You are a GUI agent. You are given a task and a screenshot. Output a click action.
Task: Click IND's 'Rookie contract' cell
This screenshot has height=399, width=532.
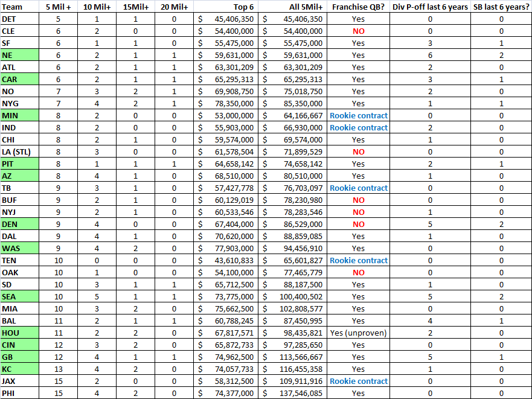[x=358, y=127]
